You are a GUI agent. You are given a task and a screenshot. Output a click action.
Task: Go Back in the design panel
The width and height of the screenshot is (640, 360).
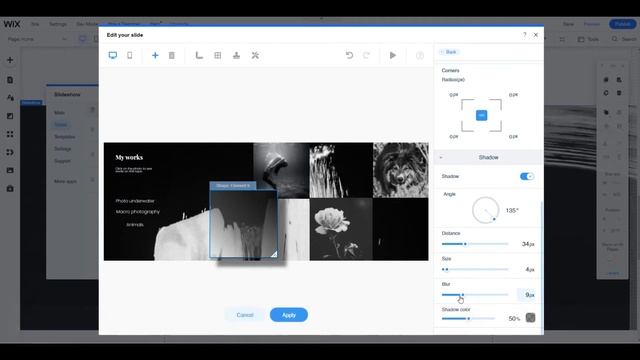[449, 52]
